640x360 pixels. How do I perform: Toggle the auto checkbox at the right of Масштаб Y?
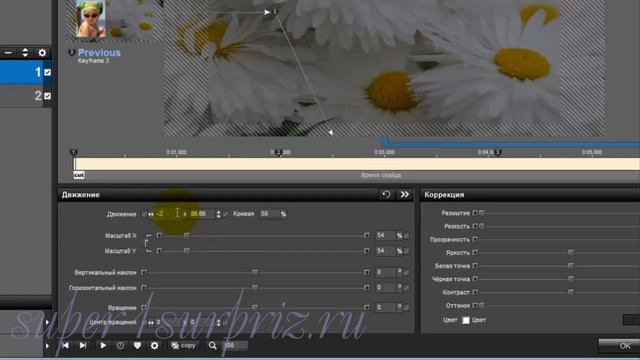(x=407, y=251)
